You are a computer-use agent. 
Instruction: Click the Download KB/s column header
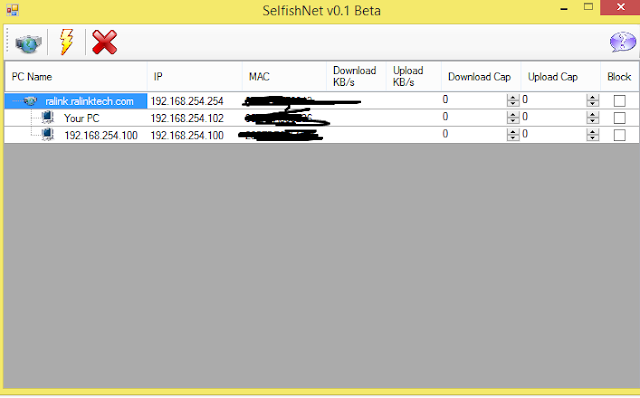[x=356, y=77]
